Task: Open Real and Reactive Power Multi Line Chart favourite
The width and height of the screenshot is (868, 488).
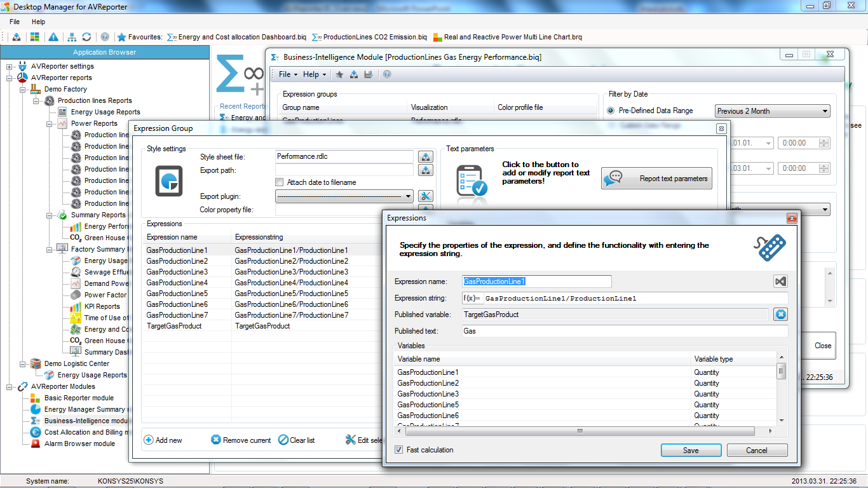Action: [507, 37]
